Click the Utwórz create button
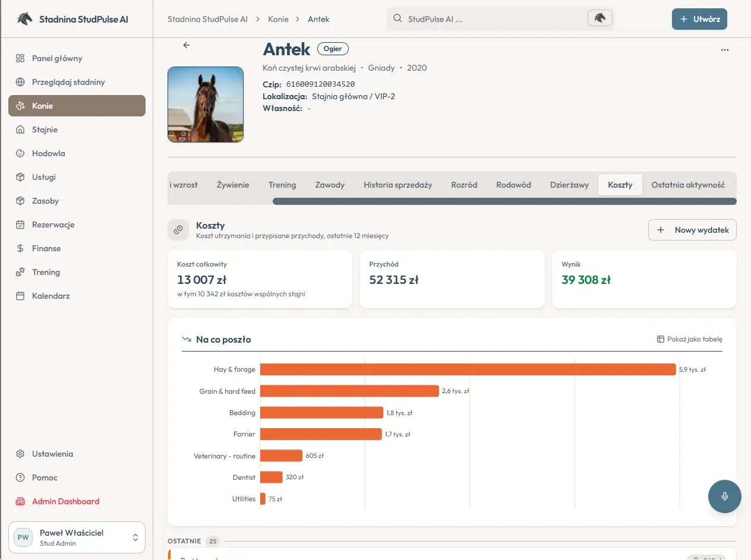The width and height of the screenshot is (751, 560). [699, 19]
